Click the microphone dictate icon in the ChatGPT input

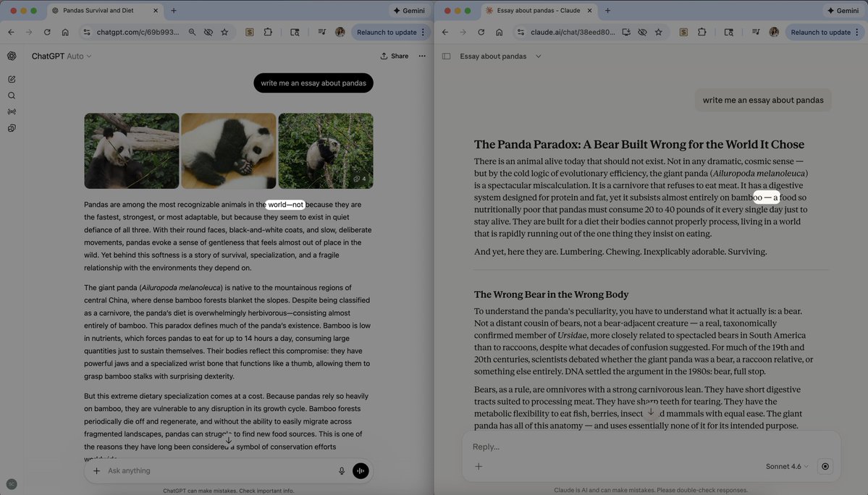pyautogui.click(x=342, y=470)
